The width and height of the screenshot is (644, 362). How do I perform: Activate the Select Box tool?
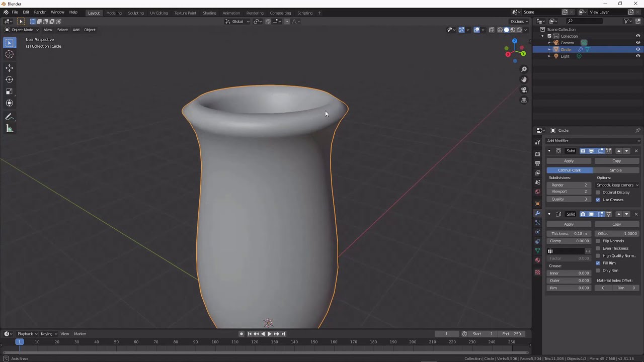(x=9, y=43)
